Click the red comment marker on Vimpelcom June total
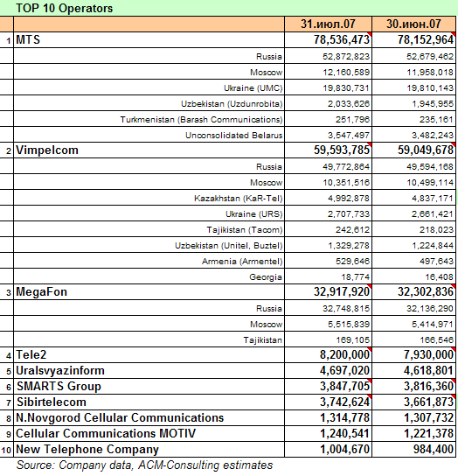Viewport: 458px width, 476px height. click(454, 144)
